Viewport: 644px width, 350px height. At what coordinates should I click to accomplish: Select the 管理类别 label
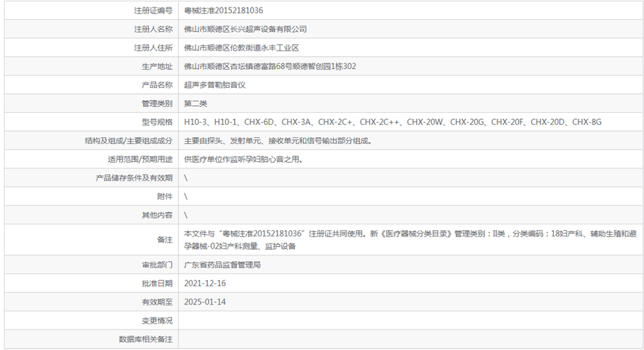[x=157, y=104]
